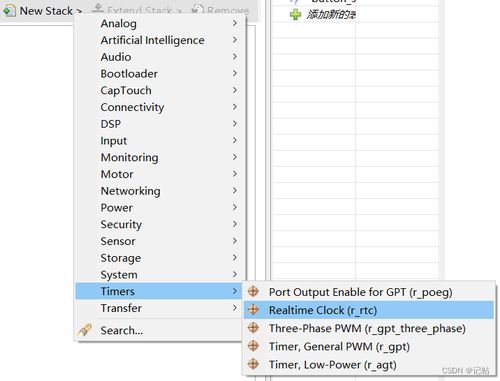Image resolution: width=500 pixels, height=381 pixels.
Task: Expand the arrow beside Artificial Intelligence
Action: 235,40
